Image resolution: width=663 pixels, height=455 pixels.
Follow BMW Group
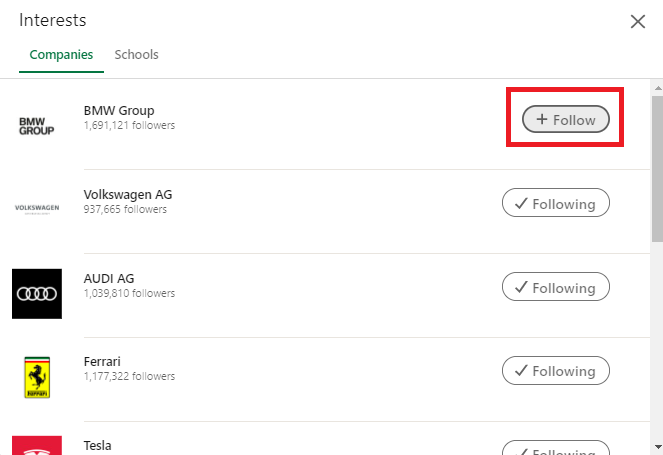click(x=566, y=119)
